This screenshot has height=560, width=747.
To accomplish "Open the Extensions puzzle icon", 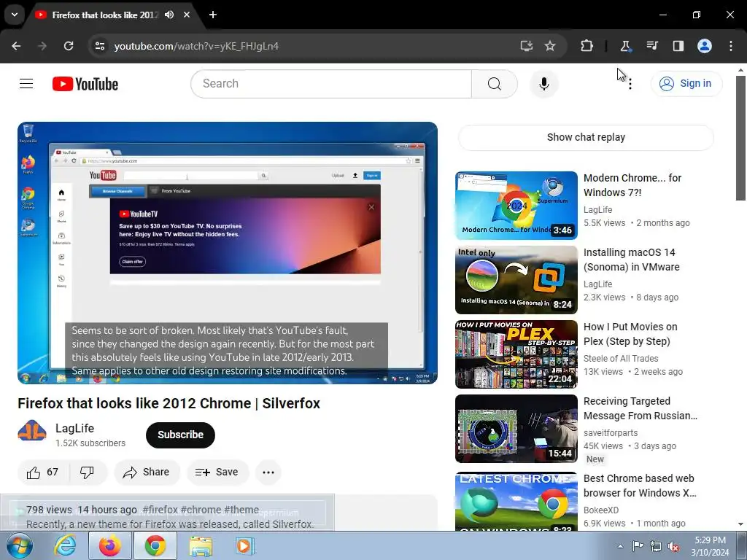I will (587, 46).
